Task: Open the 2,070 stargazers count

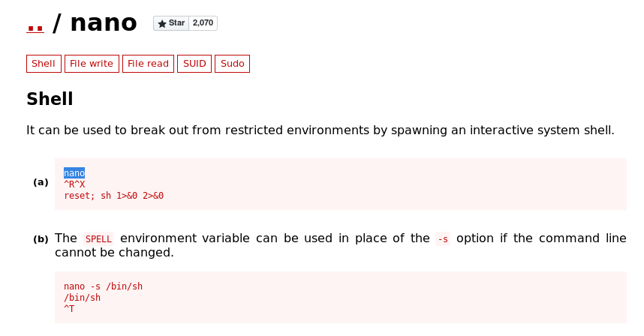Action: click(x=203, y=23)
